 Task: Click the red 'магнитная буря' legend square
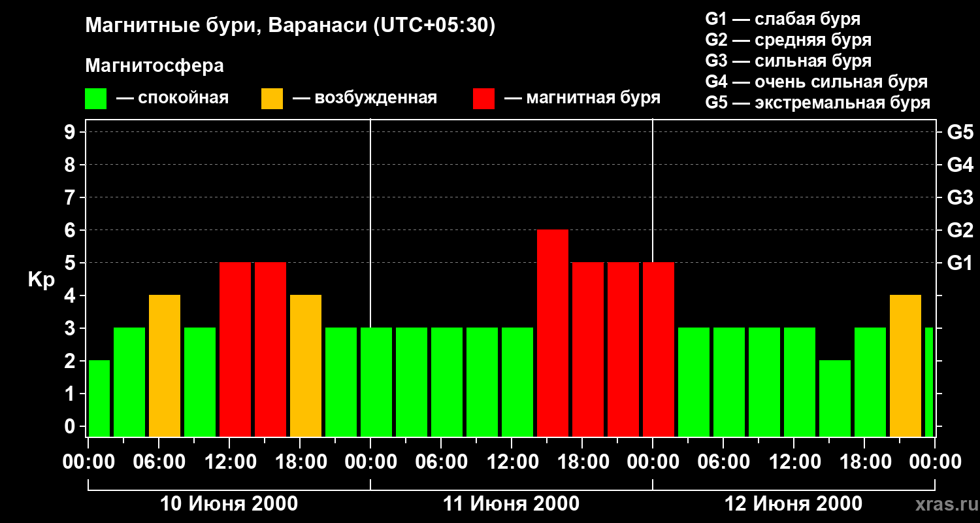[x=484, y=99]
